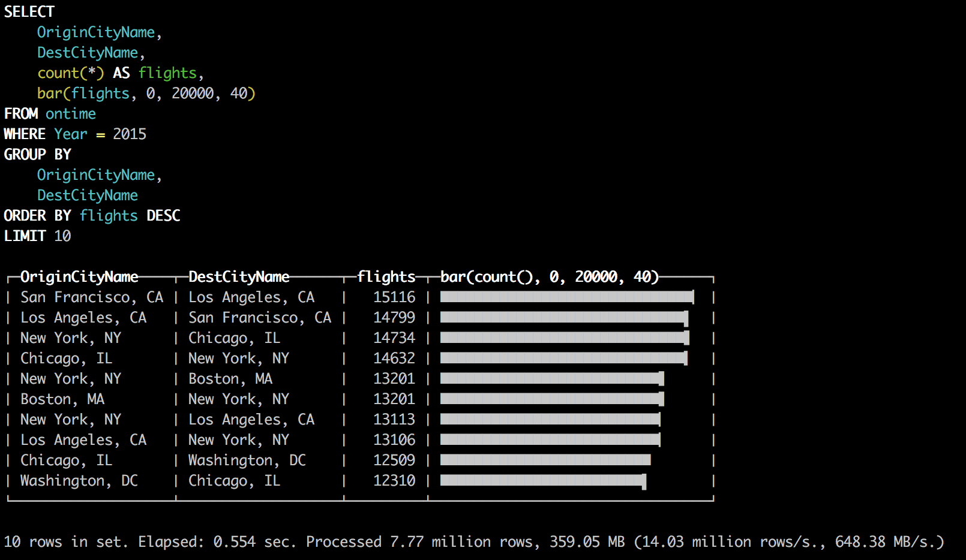Click the OriginCityName result column header
966x560 pixels.
click(x=79, y=277)
